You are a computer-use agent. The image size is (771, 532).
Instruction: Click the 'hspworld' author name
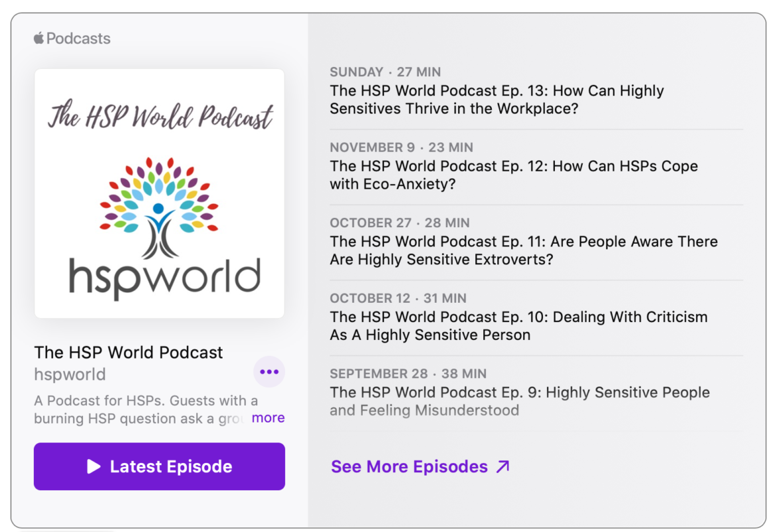tap(70, 375)
